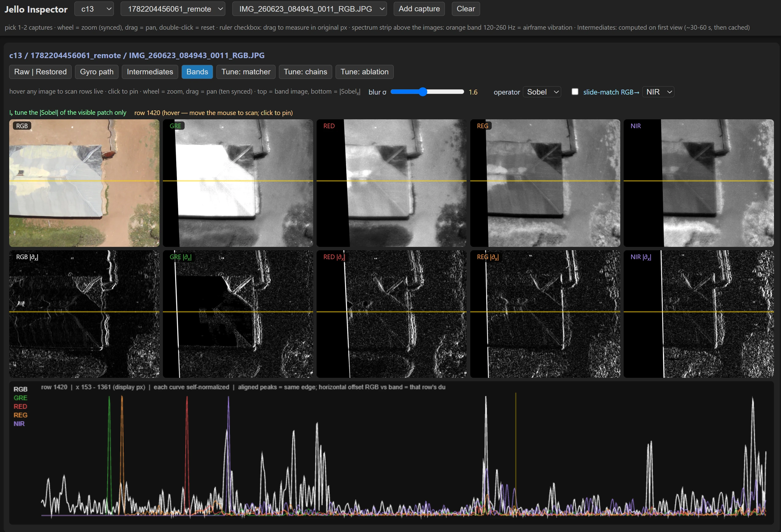Click the REG legend label in the plot
Image resolution: width=781 pixels, height=532 pixels.
tap(21, 415)
